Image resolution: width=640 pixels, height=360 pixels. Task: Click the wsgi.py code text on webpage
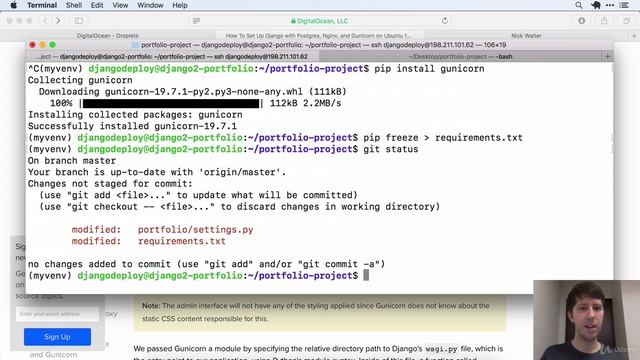pos(441,349)
